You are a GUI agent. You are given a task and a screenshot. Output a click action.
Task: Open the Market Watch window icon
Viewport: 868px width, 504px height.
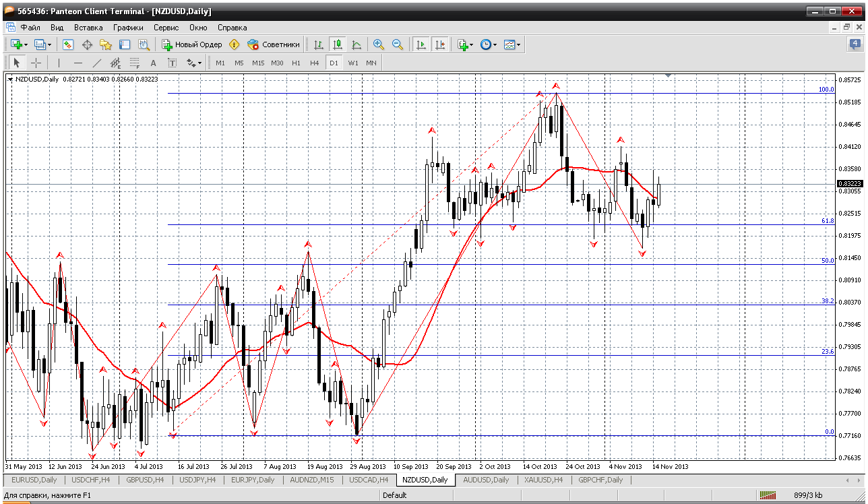click(68, 44)
